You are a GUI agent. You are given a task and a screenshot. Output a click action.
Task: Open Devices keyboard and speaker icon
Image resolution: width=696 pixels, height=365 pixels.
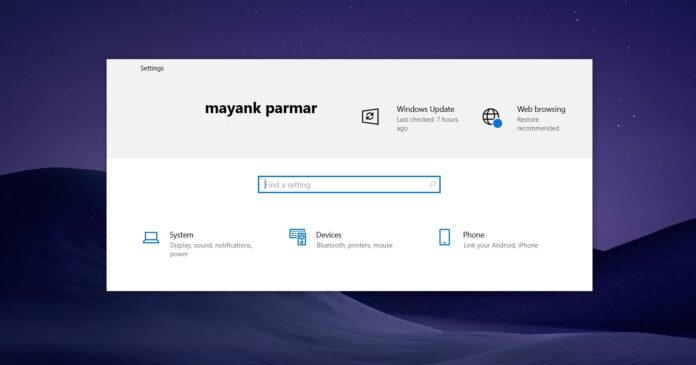point(297,237)
